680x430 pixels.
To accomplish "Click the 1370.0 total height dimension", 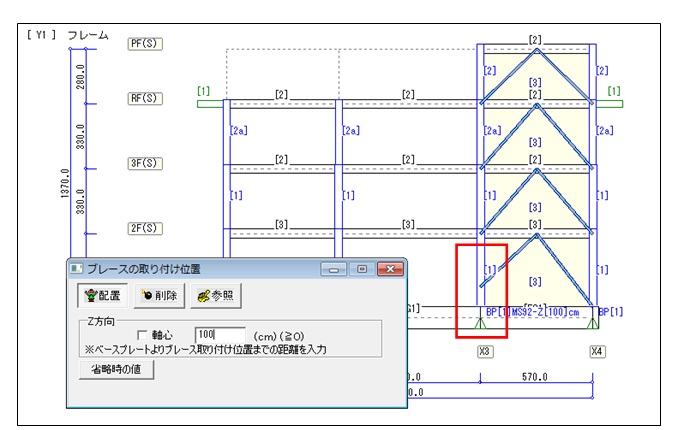I will [65, 183].
